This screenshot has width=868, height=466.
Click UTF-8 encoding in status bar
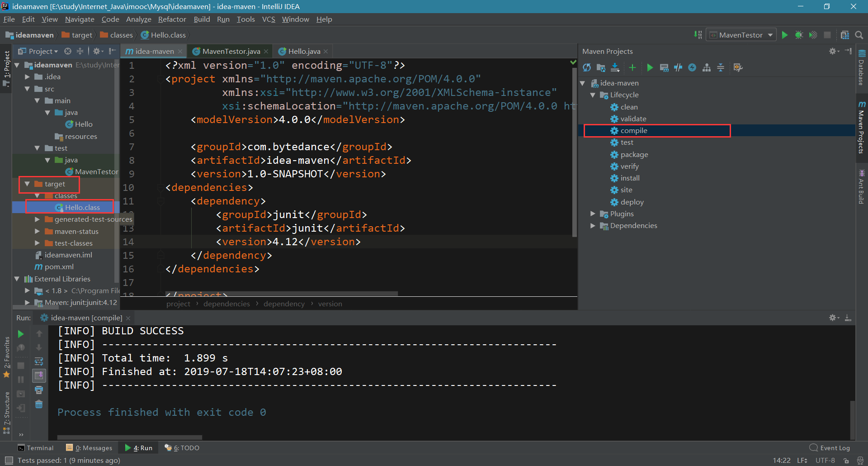(x=825, y=460)
